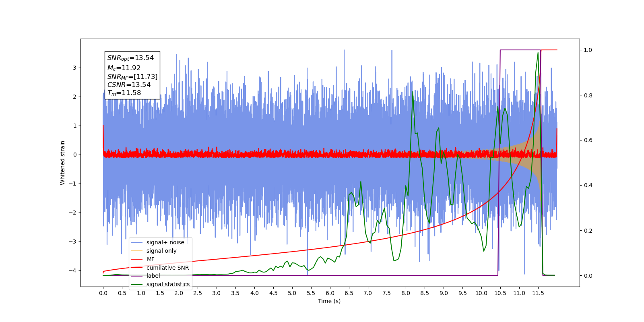Image resolution: width=644 pixels, height=322 pixels.
Task: Click the 0.0 tick on the time axis
Action: point(103,293)
